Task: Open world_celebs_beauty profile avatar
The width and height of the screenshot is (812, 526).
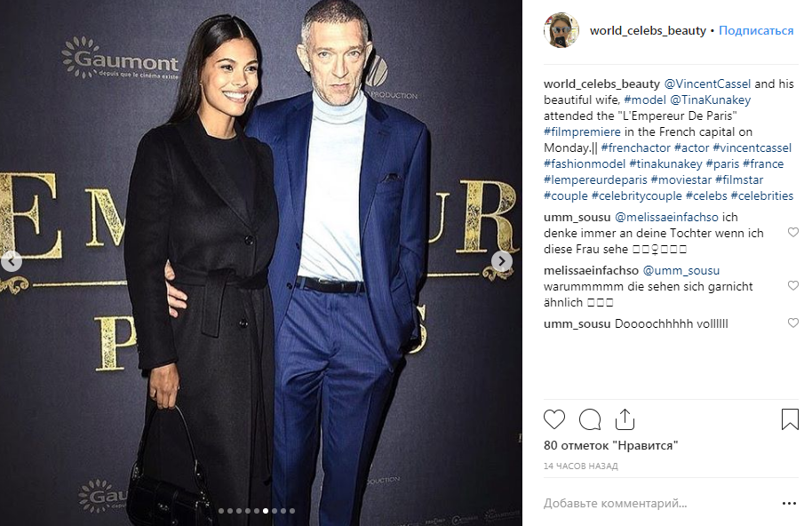Action: pos(561,30)
